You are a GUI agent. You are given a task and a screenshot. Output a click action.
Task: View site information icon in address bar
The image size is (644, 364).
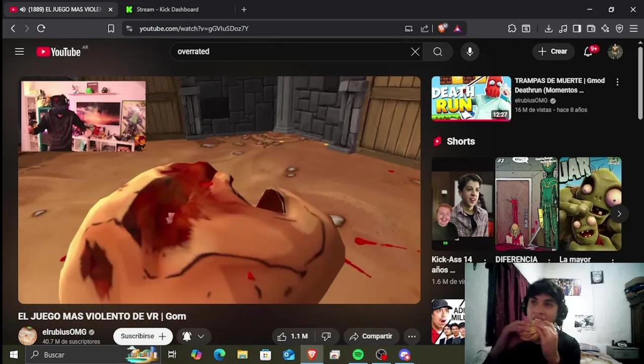(129, 28)
